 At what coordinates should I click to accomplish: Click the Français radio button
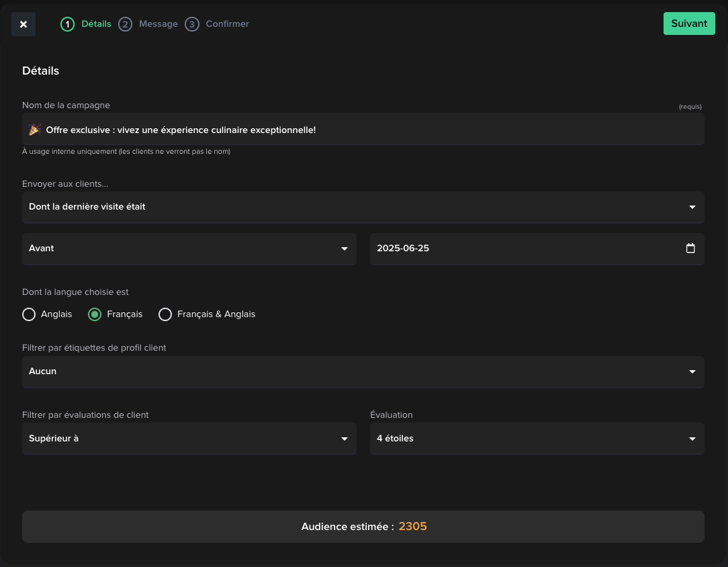coord(94,314)
